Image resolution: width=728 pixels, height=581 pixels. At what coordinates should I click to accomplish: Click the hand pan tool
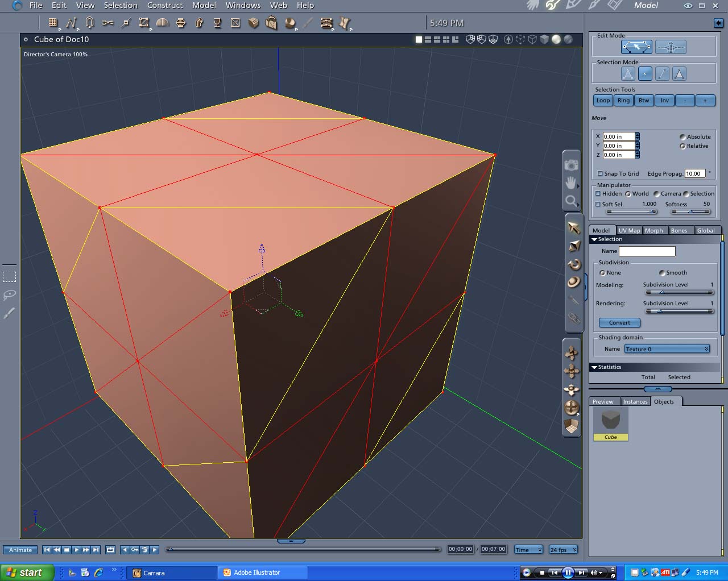coord(571,182)
